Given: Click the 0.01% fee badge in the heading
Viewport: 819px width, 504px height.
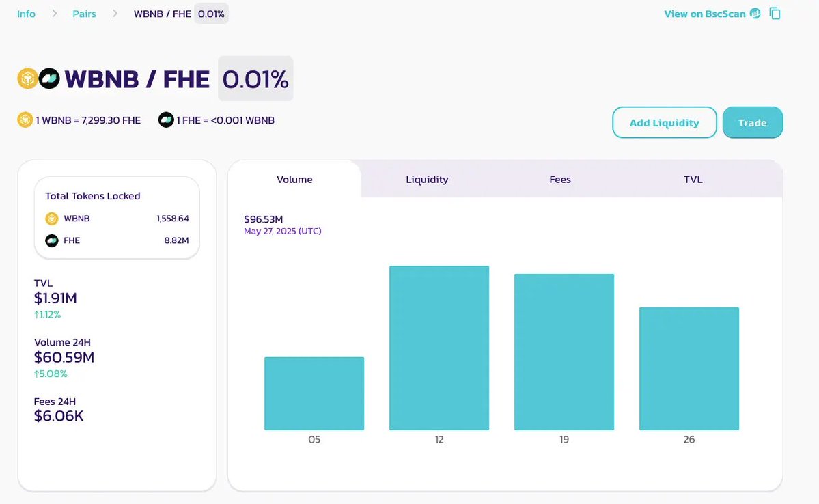Looking at the screenshot, I should click(x=255, y=79).
